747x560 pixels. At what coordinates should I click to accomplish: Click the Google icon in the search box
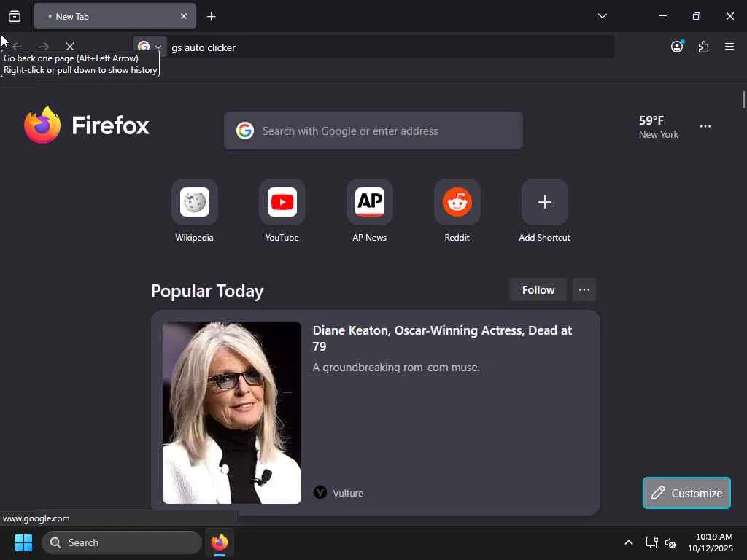click(245, 131)
